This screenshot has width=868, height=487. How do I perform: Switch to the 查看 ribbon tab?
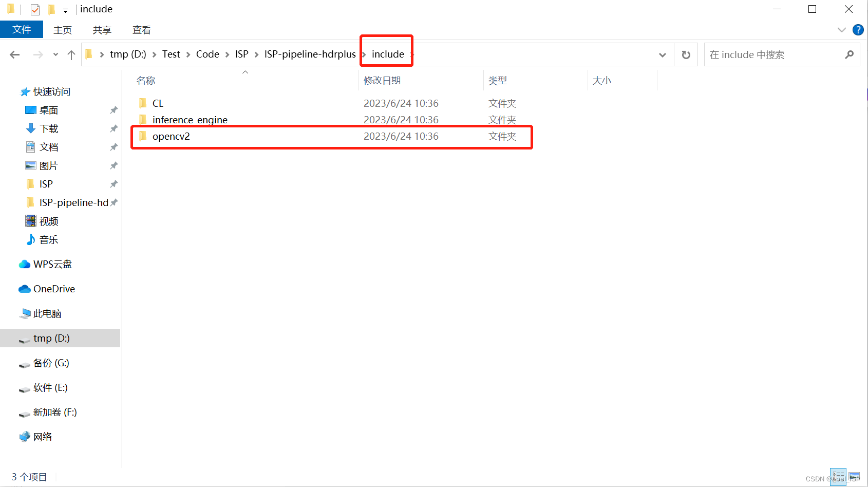pyautogui.click(x=141, y=29)
